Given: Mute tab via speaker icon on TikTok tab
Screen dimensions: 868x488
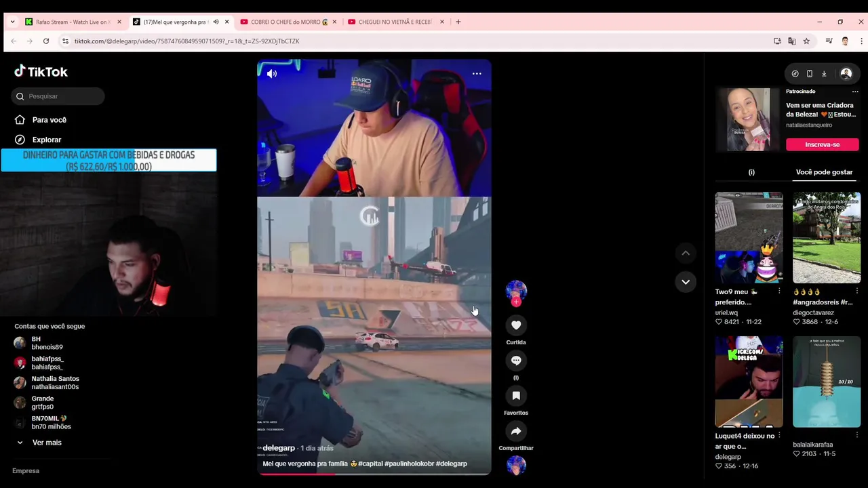Looking at the screenshot, I should (216, 22).
